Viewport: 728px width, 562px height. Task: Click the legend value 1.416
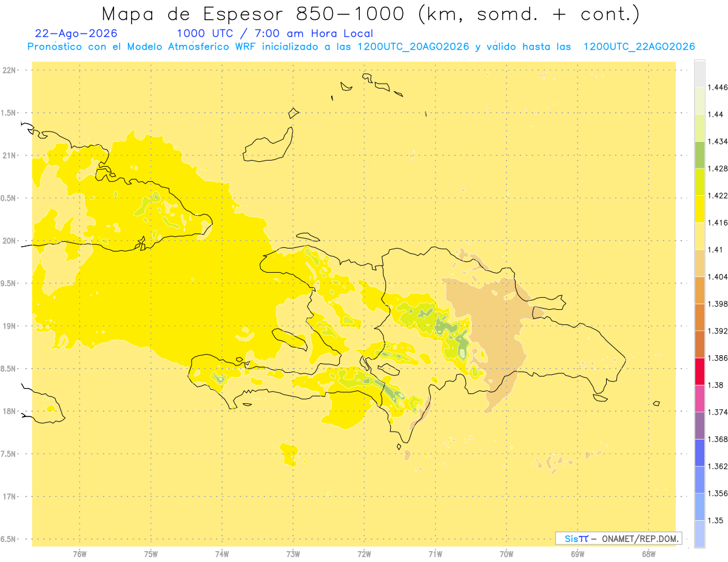[718, 222]
